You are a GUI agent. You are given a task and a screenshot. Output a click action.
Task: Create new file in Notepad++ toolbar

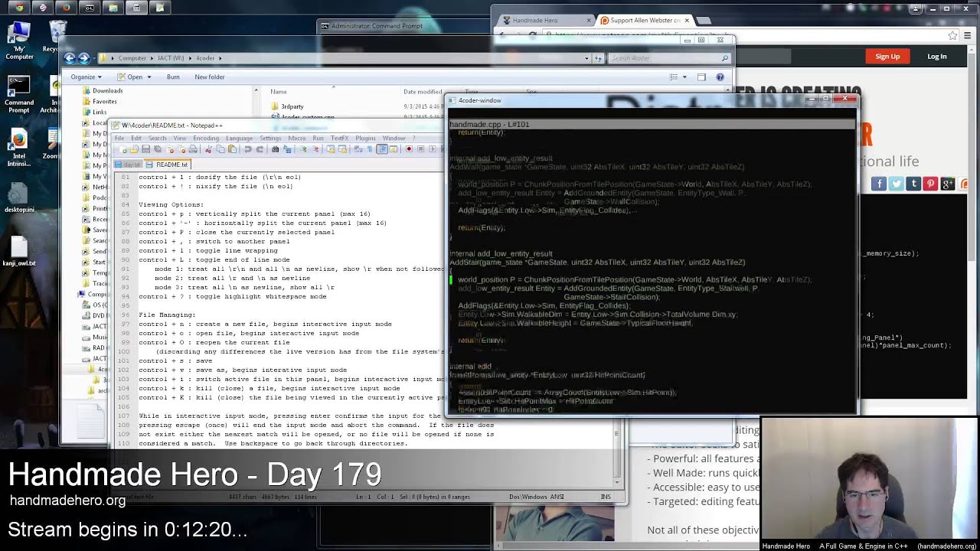122,149
